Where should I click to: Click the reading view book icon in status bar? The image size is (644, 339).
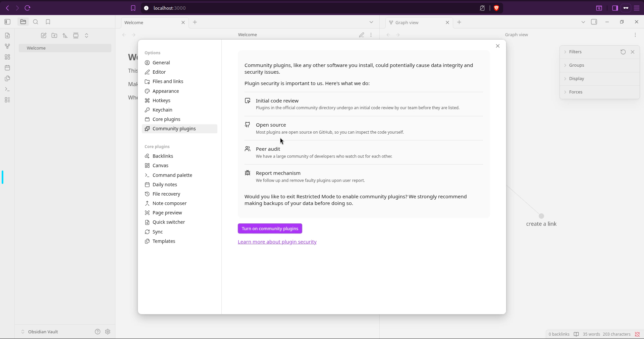[576, 334]
